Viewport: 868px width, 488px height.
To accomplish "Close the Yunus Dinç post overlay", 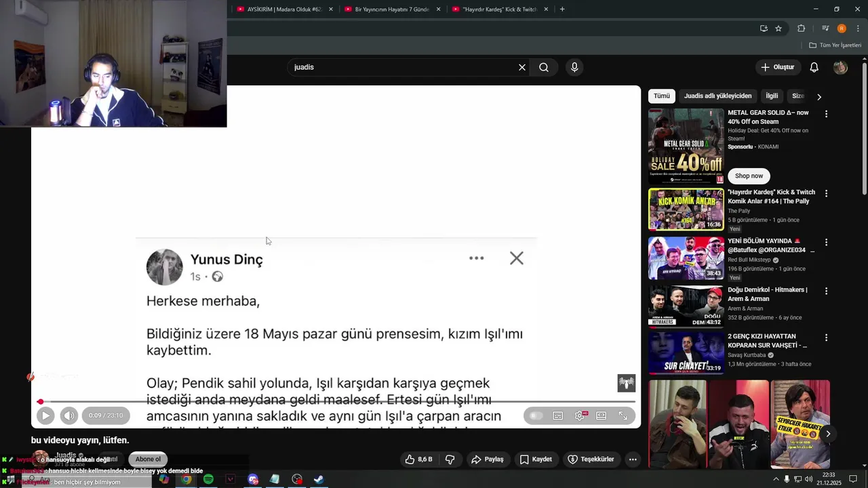I will coord(517,258).
